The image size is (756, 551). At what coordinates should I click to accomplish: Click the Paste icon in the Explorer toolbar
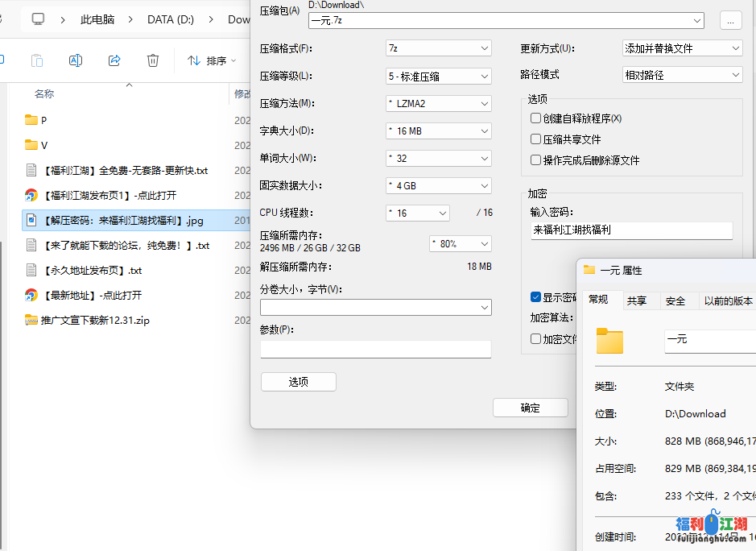(37, 60)
